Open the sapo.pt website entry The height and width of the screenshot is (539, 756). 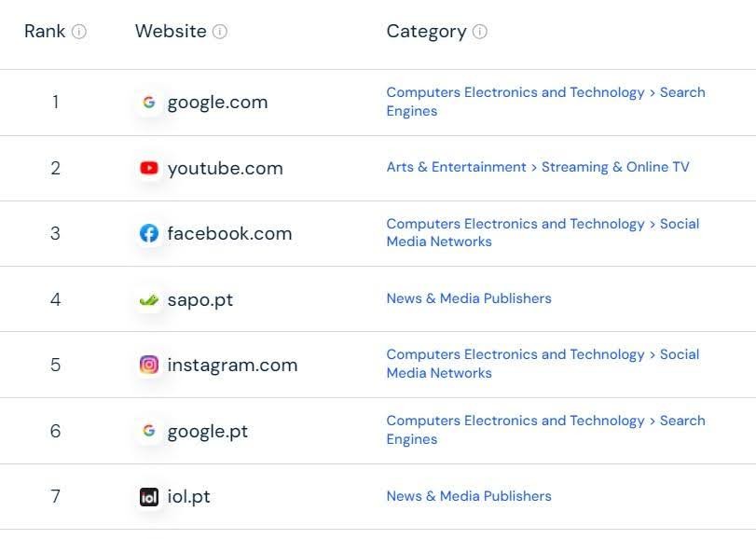(x=200, y=300)
